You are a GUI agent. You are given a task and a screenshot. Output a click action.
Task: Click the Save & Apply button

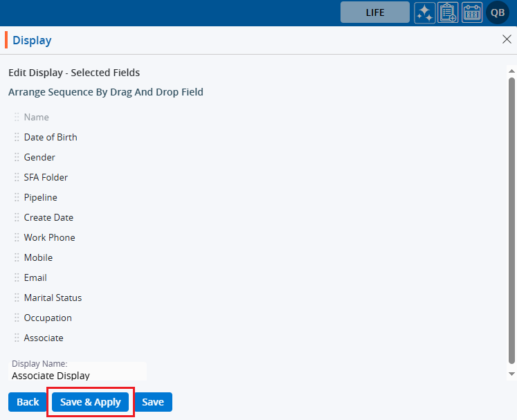tap(91, 402)
